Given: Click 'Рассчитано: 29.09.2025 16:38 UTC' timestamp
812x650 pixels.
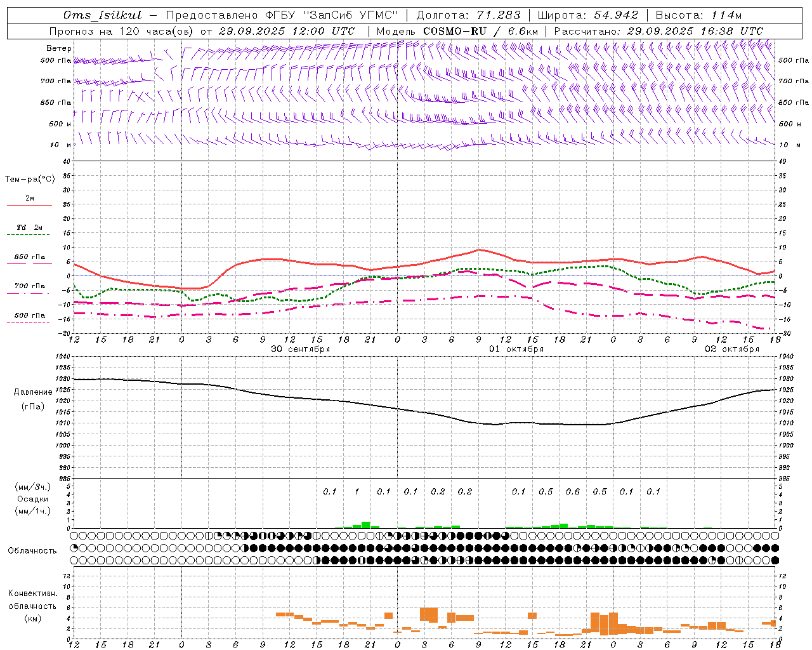Looking at the screenshot, I should (658, 31).
